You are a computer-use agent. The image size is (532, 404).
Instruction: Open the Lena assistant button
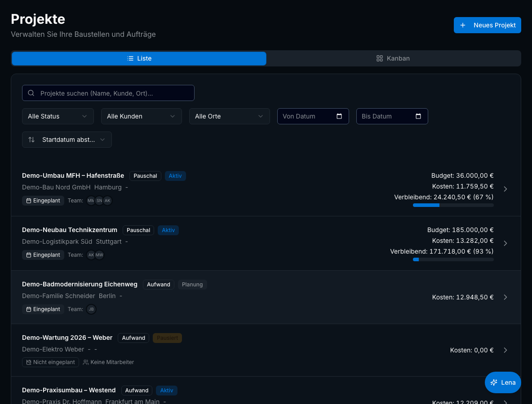click(x=503, y=382)
